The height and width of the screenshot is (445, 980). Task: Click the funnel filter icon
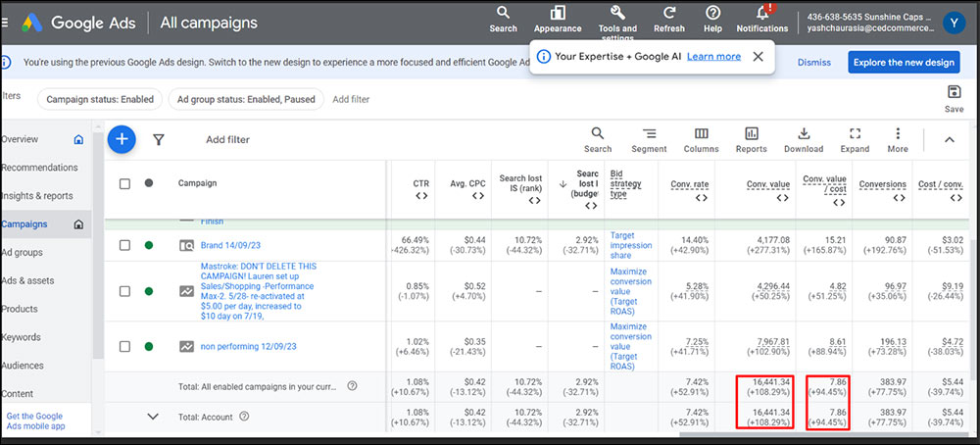[x=159, y=140]
